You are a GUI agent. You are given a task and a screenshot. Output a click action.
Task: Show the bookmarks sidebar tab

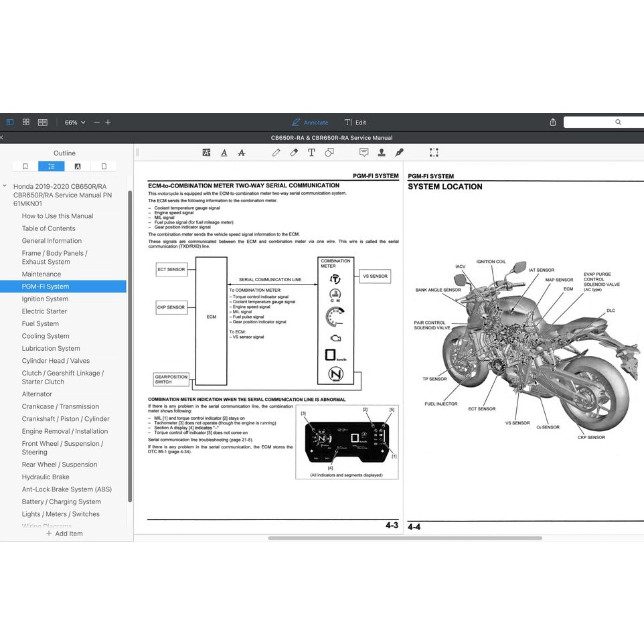[25, 166]
